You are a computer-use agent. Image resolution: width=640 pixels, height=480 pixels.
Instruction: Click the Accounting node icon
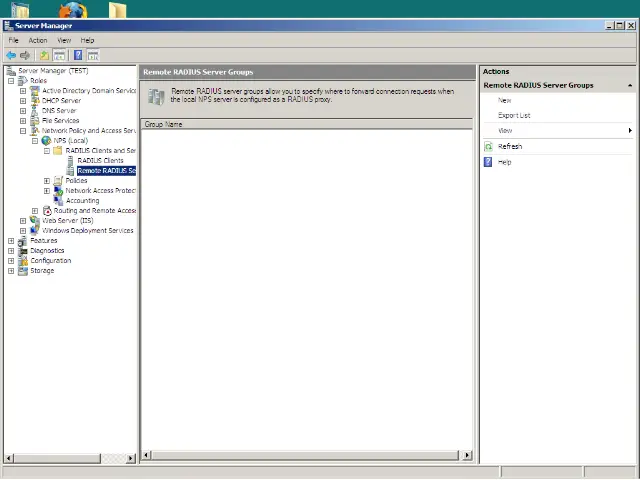[58, 200]
